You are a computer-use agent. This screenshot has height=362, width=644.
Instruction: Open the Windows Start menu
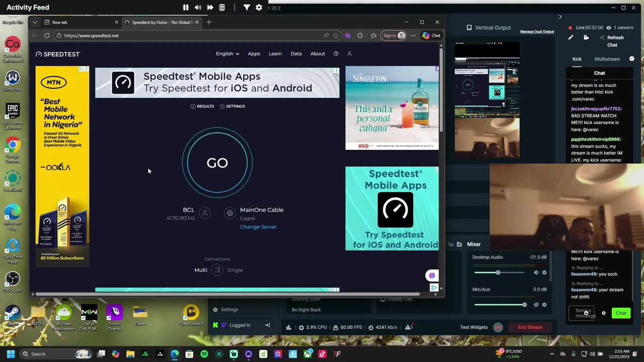tap(11, 354)
